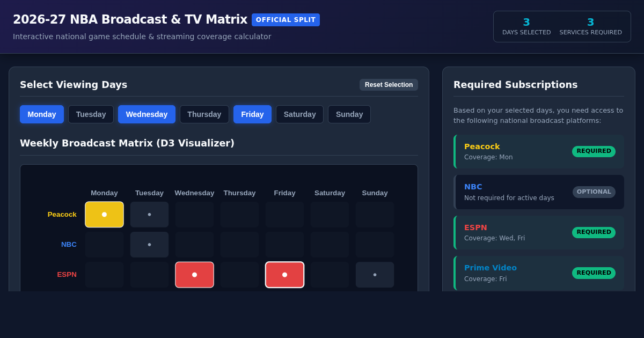Viewport: 644px width, 338px height.
Task: Select the empty ESPN Thursday matrix cell
Action: [239, 275]
